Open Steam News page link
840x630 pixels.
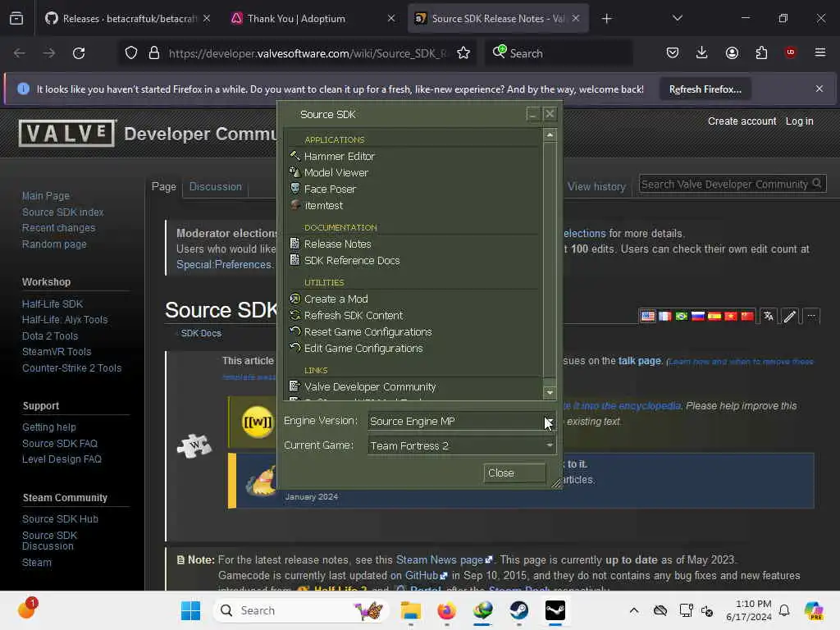pyautogui.click(x=444, y=559)
